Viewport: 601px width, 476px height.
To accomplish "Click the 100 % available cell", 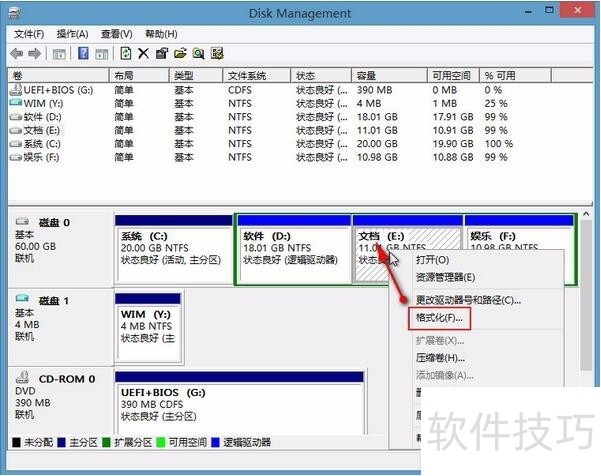I will [499, 144].
